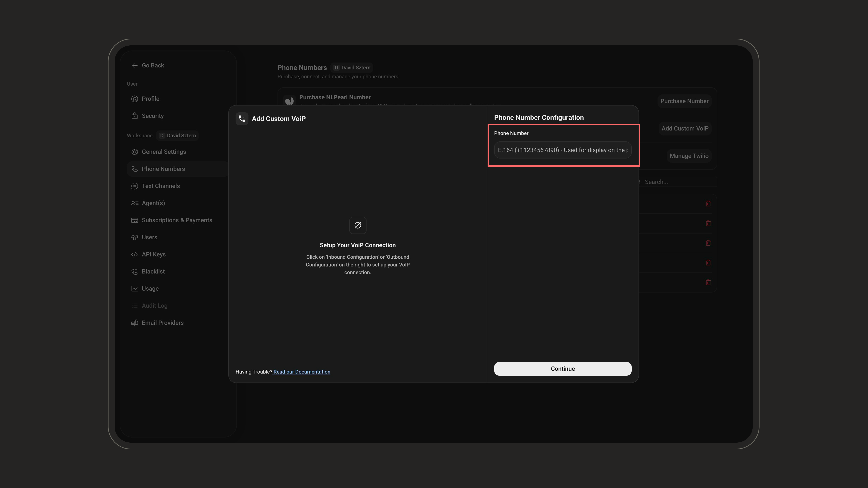Click the Text Channels chat bubble icon

pyautogui.click(x=134, y=186)
